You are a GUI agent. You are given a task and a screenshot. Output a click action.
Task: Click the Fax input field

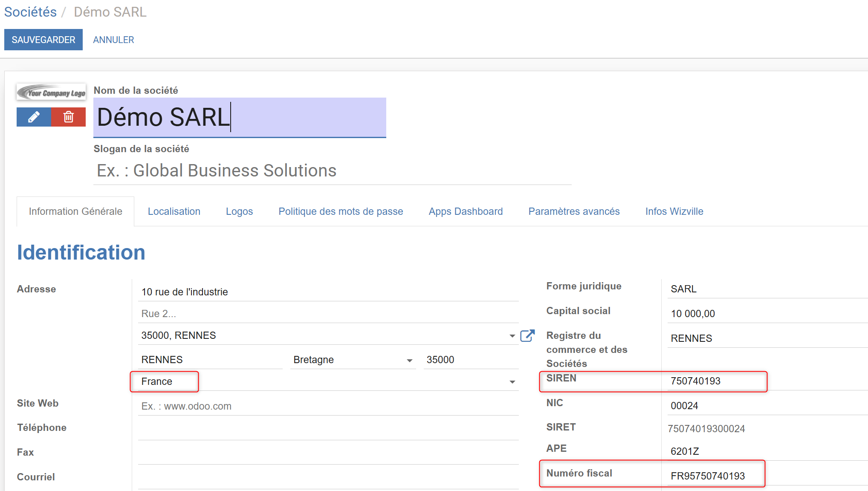(328, 455)
